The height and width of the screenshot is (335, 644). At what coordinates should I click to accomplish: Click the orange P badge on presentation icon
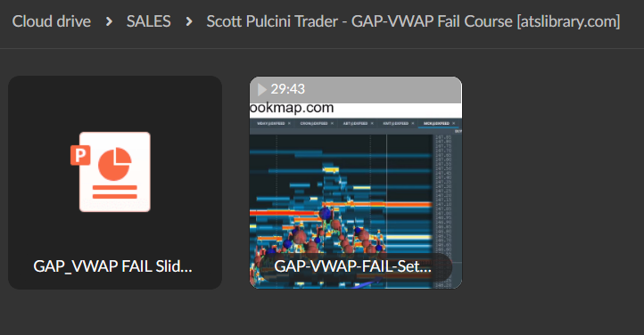pos(80,155)
